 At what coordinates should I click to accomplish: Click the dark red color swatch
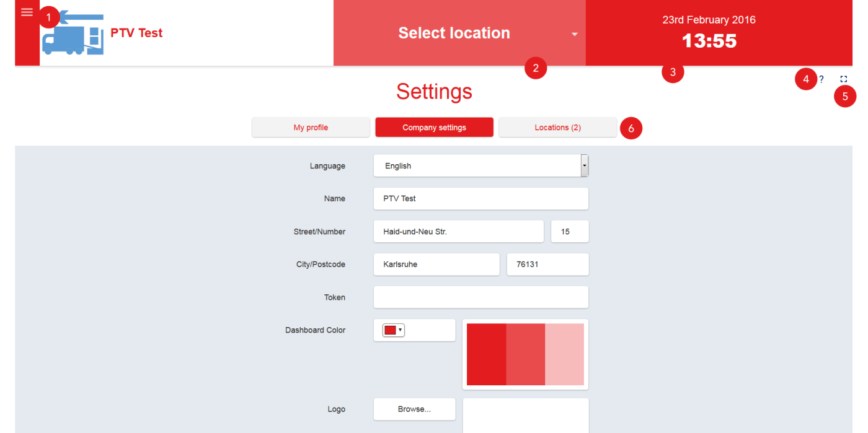pos(486,354)
